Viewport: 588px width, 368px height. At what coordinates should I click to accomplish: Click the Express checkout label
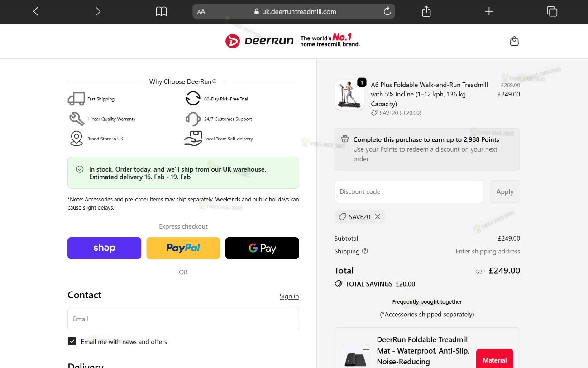click(183, 226)
